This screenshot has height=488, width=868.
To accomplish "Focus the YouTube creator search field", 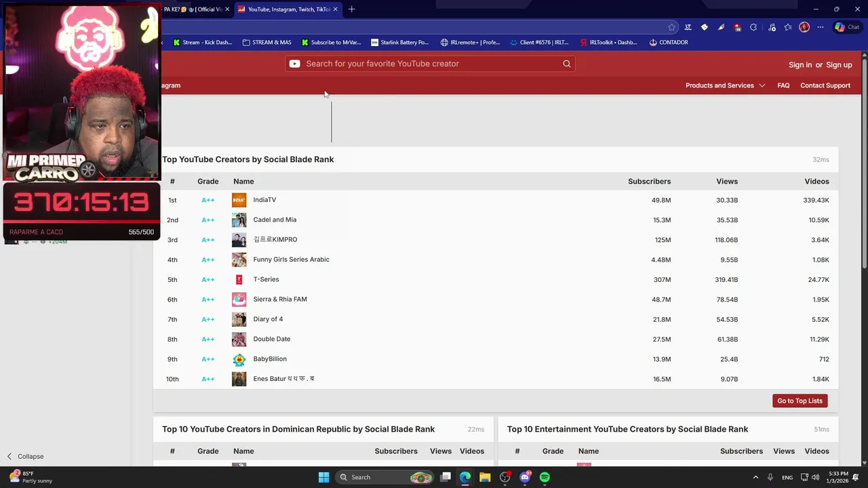I will click(x=431, y=64).
